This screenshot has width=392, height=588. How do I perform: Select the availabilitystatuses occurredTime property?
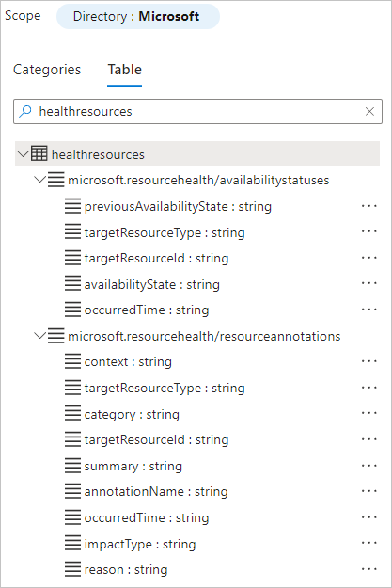147,310
